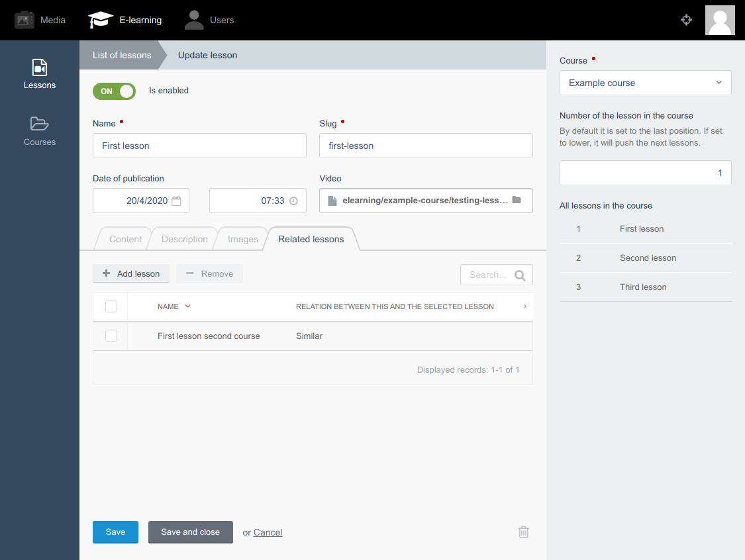Click the lesson number input field

645,173
